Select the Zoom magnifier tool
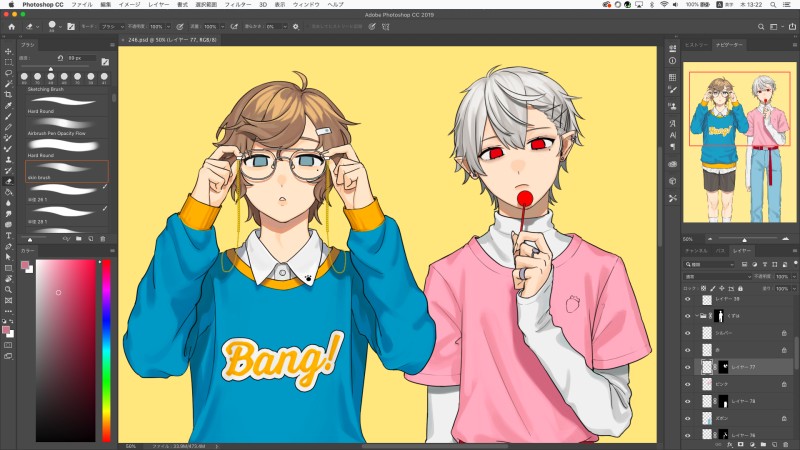The image size is (800, 450). pos(8,289)
